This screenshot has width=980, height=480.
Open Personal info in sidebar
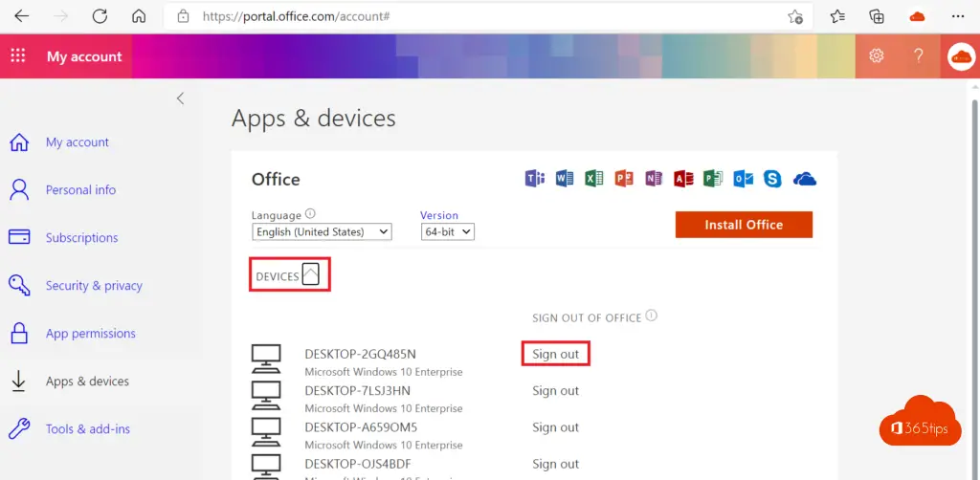(80, 190)
